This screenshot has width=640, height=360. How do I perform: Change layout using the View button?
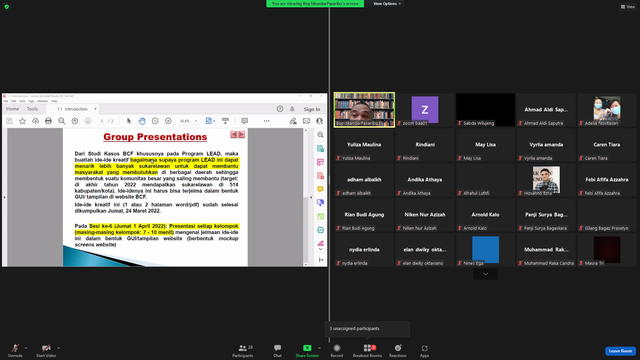click(x=628, y=7)
